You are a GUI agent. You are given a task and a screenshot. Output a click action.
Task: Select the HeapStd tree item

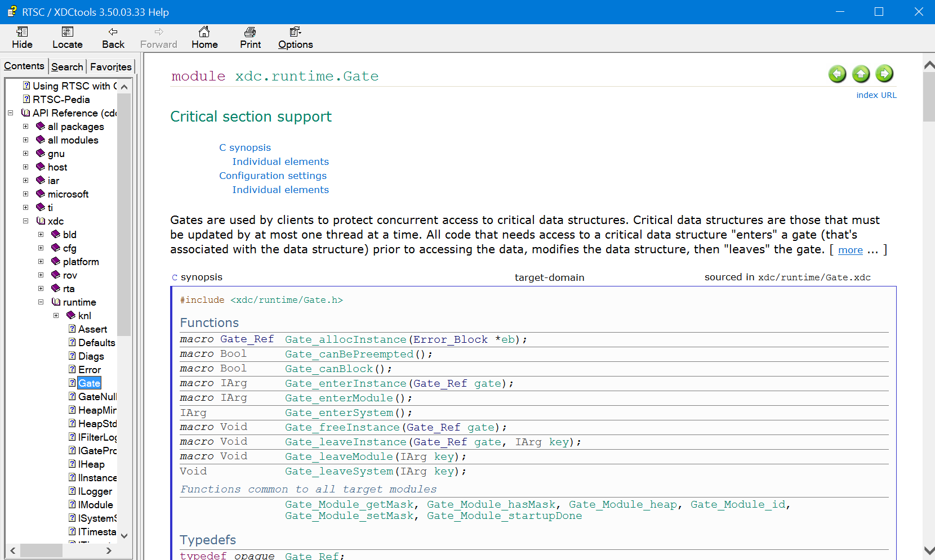tap(97, 424)
